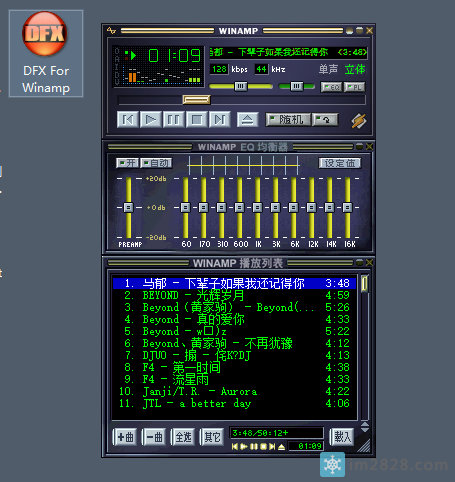The image size is (455, 482).
Task: Click the equalizer frequency response graph
Action: [243, 165]
